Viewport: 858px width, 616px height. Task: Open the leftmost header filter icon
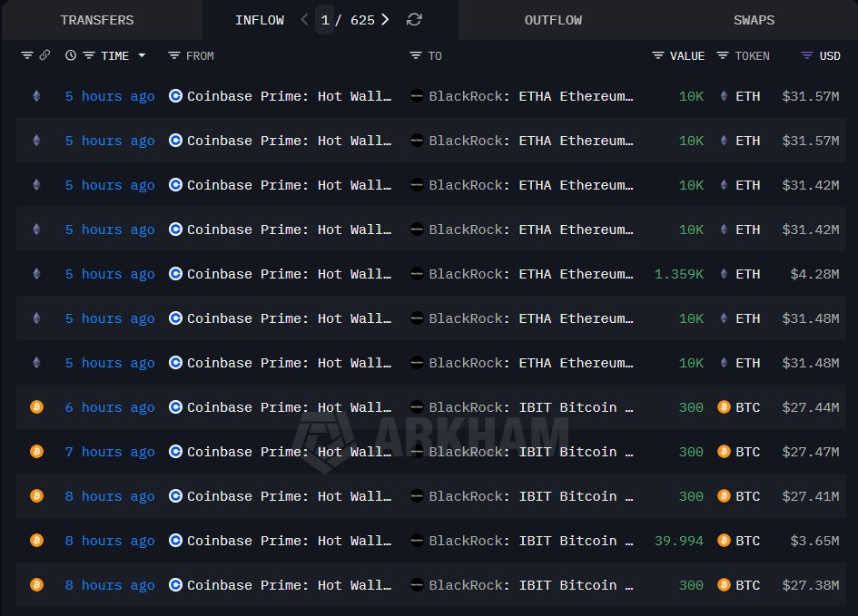pos(26,55)
